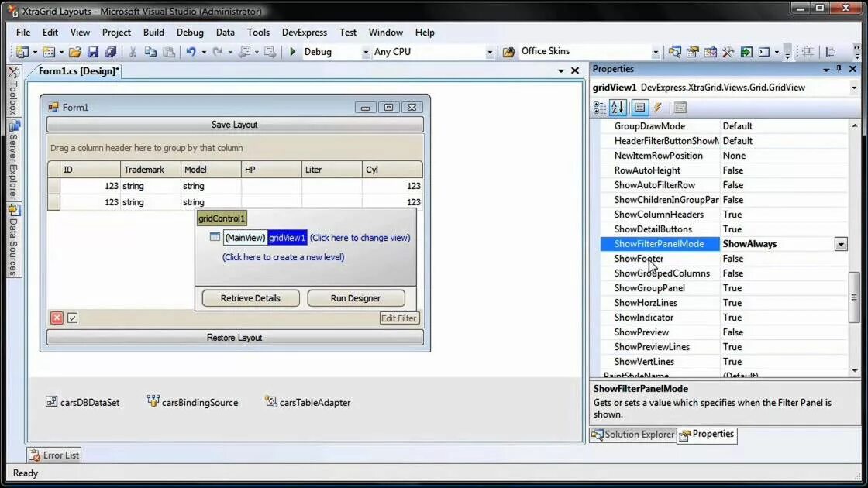Image resolution: width=868 pixels, height=488 pixels.
Task: Open the File menu
Action: 23,32
